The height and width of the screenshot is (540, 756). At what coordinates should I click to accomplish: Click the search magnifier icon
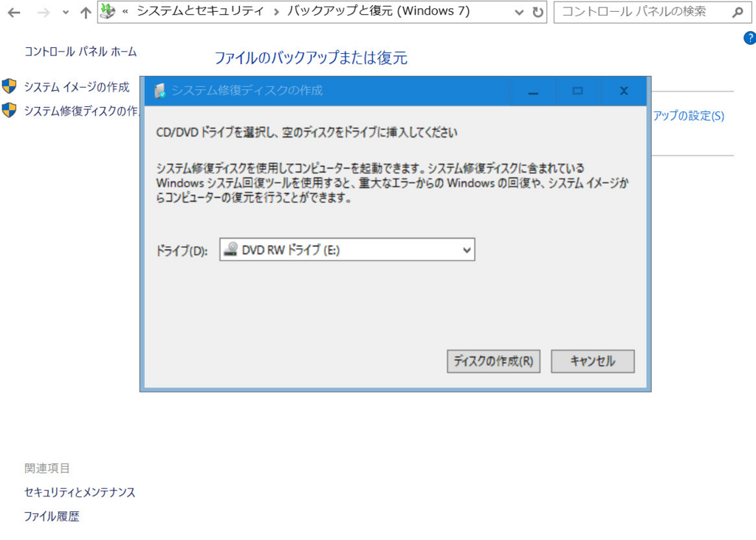click(x=738, y=13)
